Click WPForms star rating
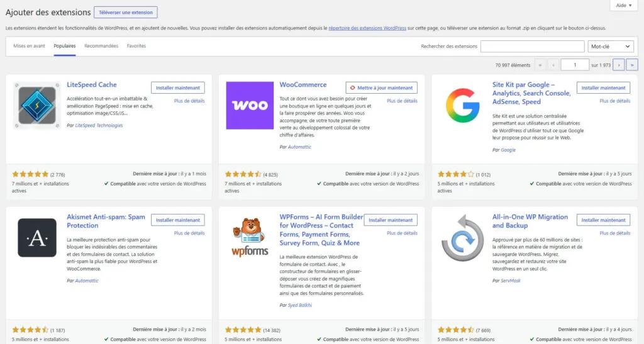Image resolution: width=644 pixels, height=344 pixels. click(x=243, y=330)
